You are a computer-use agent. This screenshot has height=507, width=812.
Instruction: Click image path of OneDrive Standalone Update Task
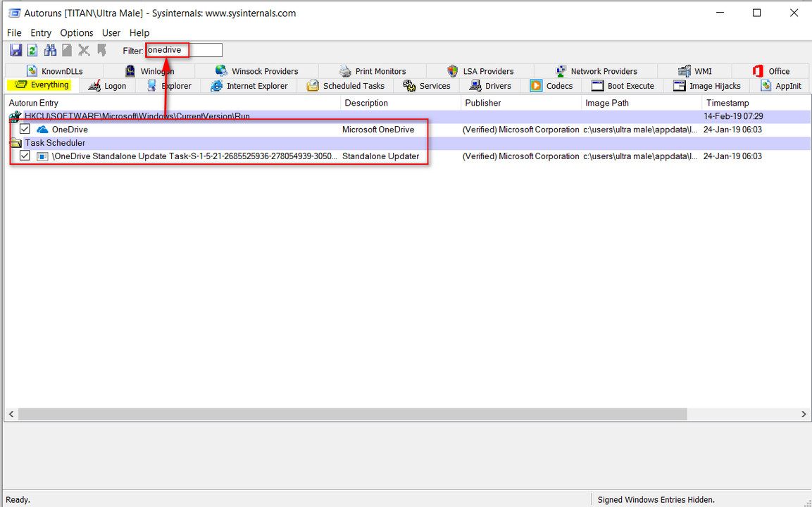click(640, 156)
